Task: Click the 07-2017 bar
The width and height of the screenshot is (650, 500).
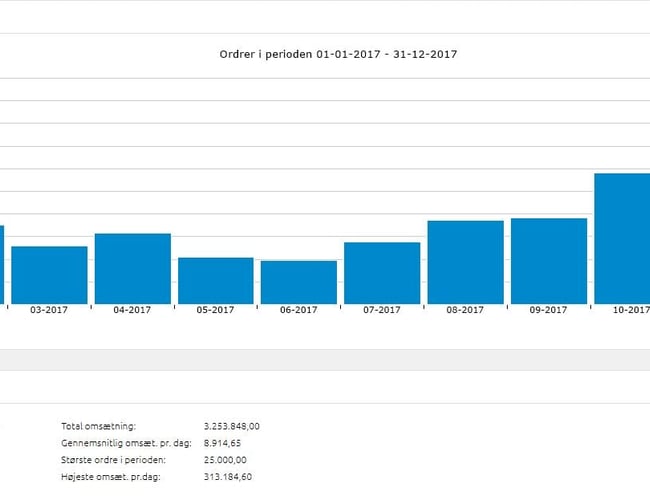Action: click(x=382, y=273)
